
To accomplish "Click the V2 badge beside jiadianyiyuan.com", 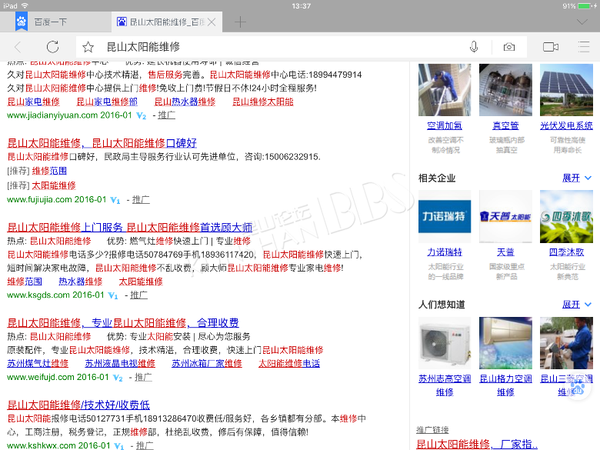I will (142, 116).
